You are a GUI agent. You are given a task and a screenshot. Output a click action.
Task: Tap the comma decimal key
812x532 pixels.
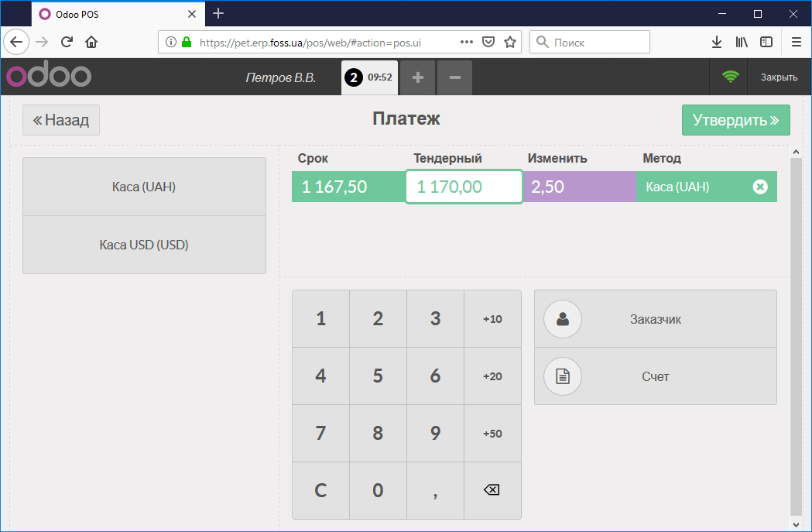436,490
